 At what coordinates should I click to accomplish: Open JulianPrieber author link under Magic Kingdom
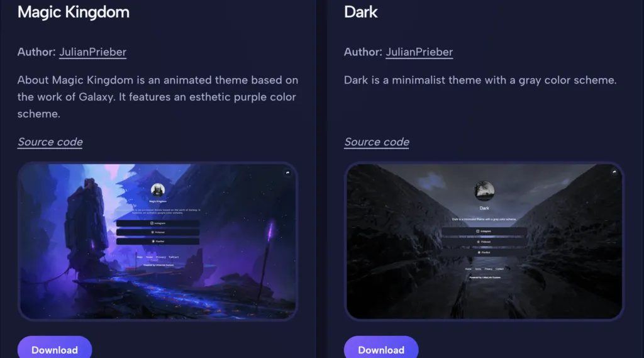[93, 52]
